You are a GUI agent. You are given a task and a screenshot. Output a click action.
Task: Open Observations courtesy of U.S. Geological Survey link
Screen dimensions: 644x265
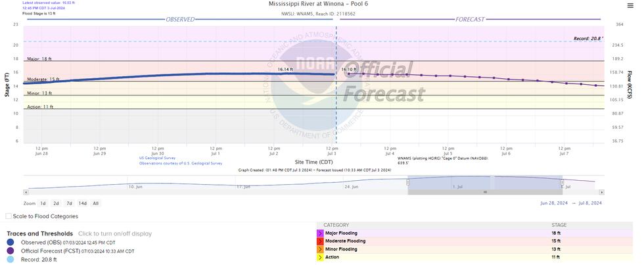pyautogui.click(x=181, y=163)
